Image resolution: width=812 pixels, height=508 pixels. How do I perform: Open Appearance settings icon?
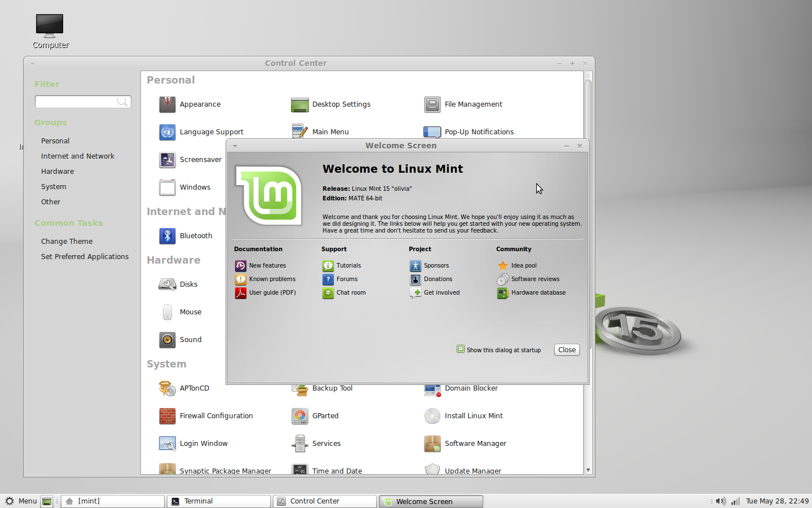click(167, 104)
